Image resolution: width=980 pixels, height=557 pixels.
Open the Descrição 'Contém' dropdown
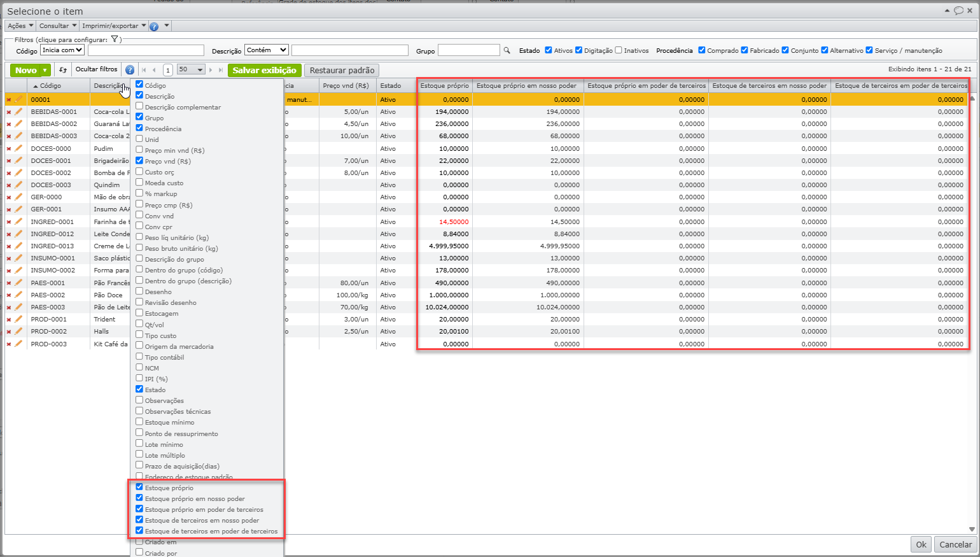pyautogui.click(x=266, y=50)
